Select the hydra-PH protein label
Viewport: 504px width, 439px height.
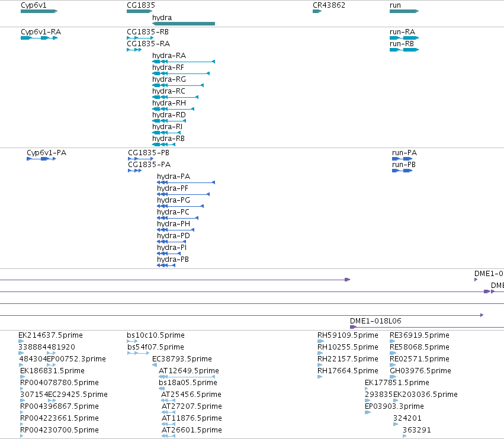point(174,224)
